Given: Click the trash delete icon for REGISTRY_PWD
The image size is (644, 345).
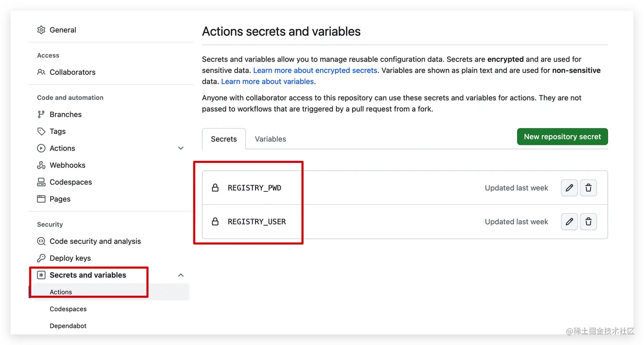Looking at the screenshot, I should tap(588, 188).
